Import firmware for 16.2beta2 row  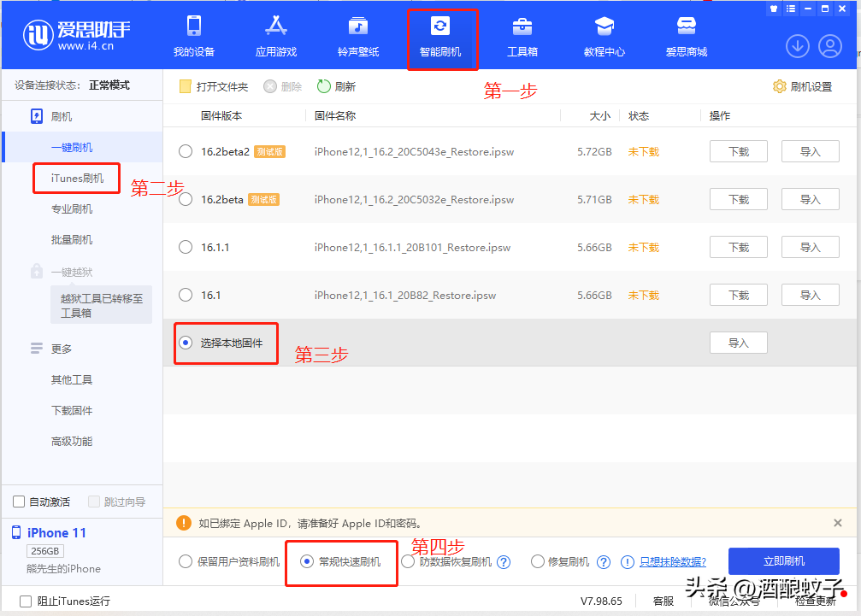pos(810,151)
